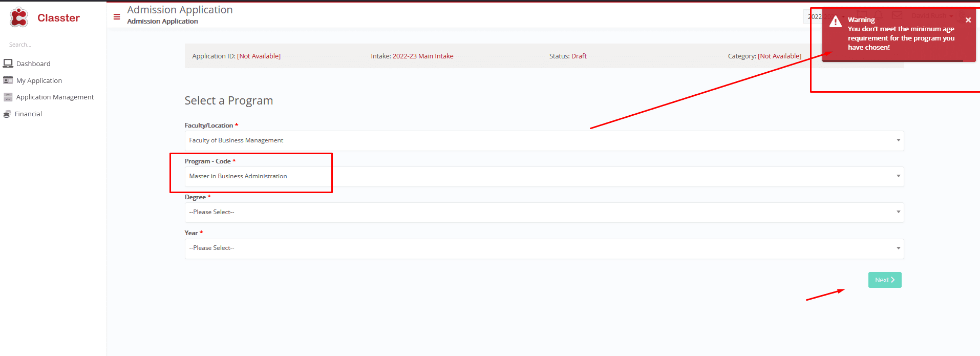
Task: Click the Financial coins icon
Action: 7,114
